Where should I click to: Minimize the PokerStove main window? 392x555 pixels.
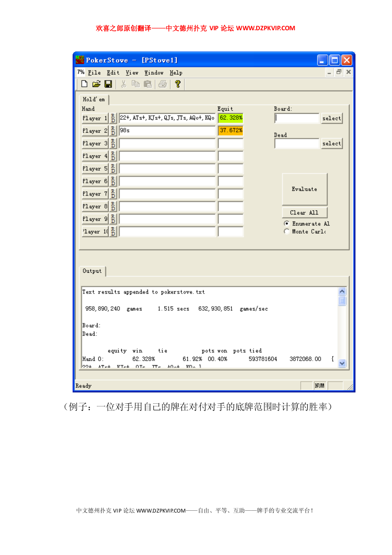[323, 60]
